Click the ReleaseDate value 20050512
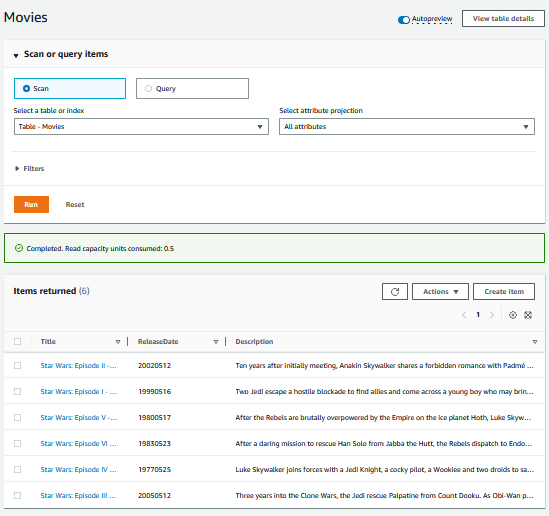549x516 pixels. coord(154,495)
